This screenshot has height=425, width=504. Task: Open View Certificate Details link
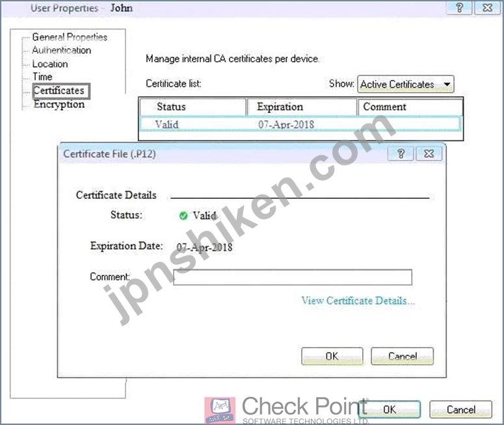(358, 301)
